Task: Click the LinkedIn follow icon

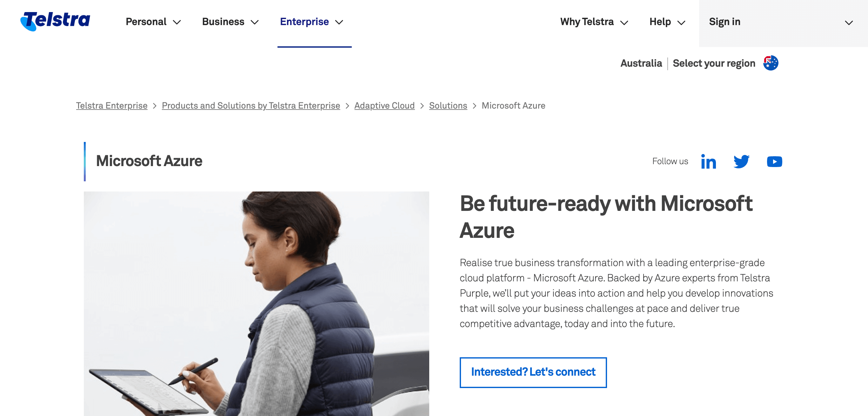Action: point(710,161)
